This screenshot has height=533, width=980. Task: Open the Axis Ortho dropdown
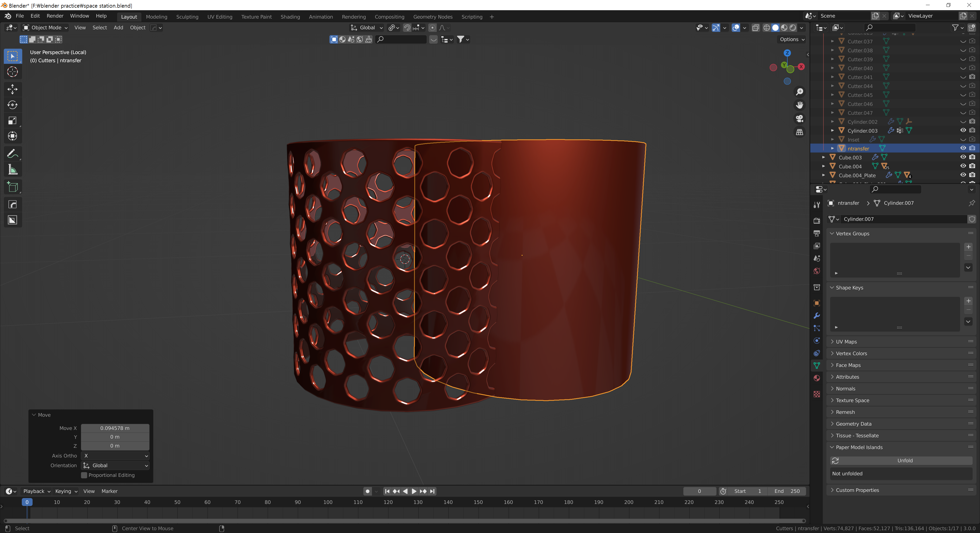click(115, 455)
